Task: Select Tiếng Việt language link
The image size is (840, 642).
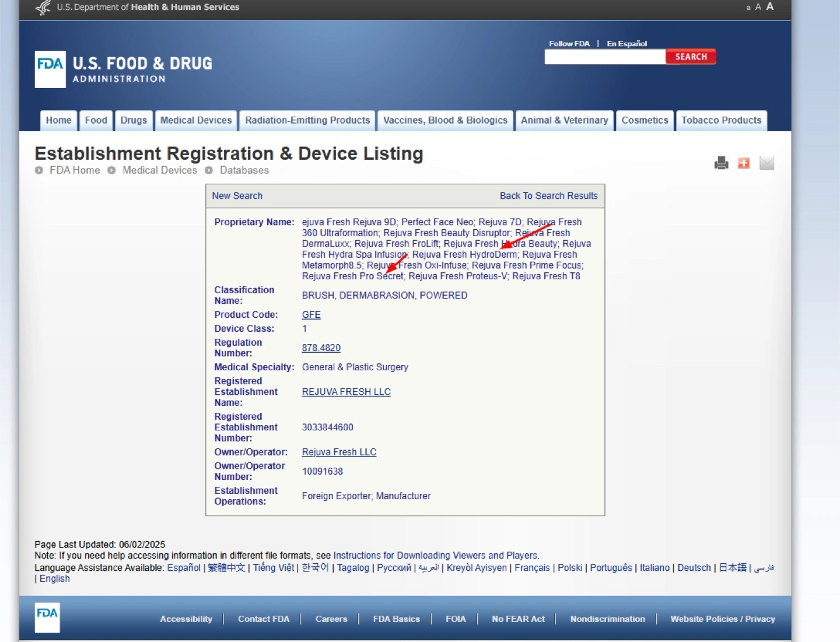Action: (273, 568)
